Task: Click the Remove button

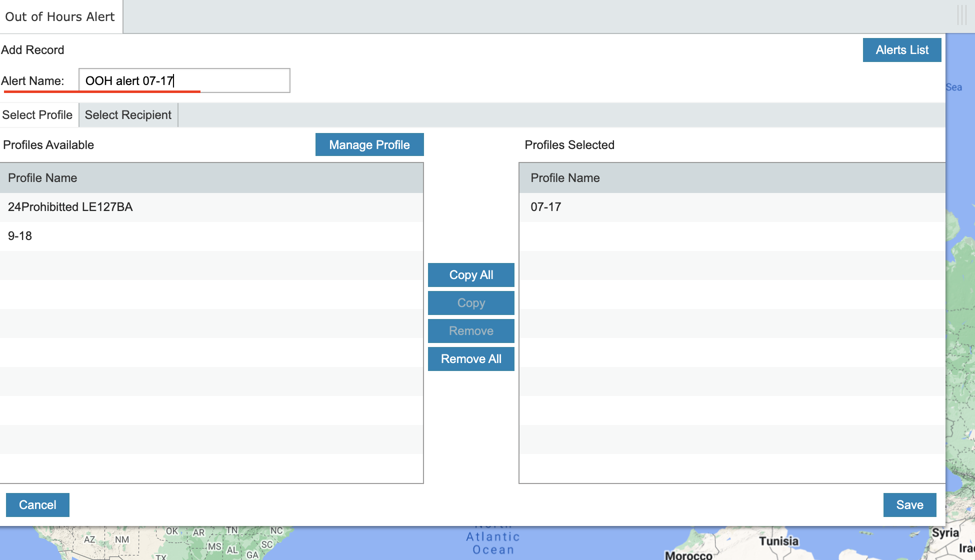Action: pyautogui.click(x=471, y=331)
